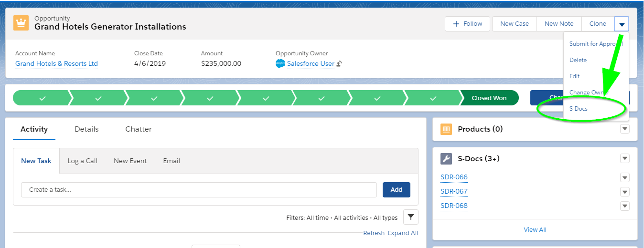Screen dimensions: 644x248
Task: Click the Follow button
Action: [467, 24]
